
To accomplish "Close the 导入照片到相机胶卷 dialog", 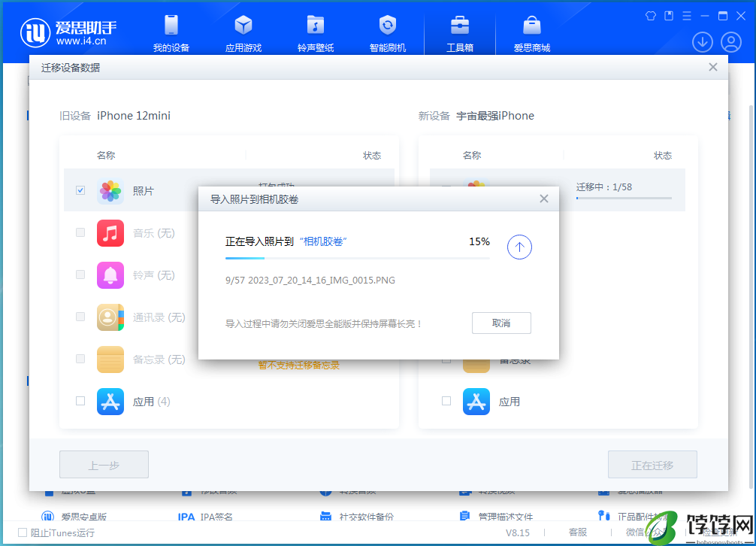I will [x=544, y=199].
